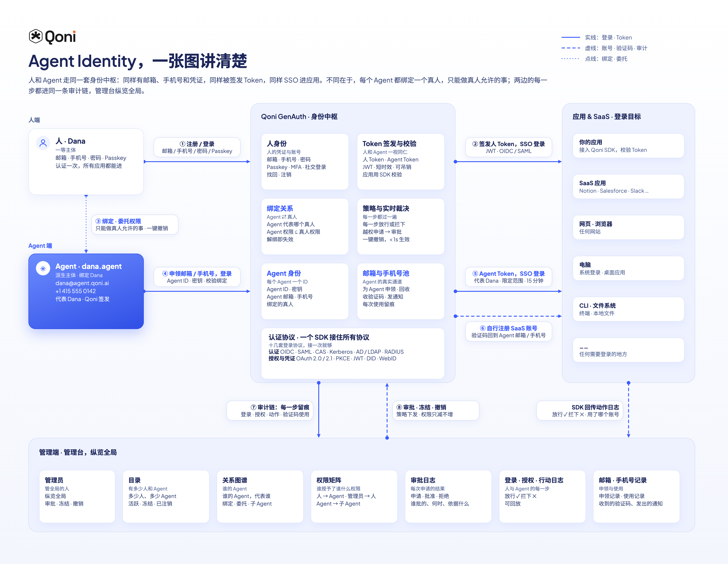Click the 实线：登录 · Token legend entry
The image size is (728, 564).
pyautogui.click(x=597, y=37)
